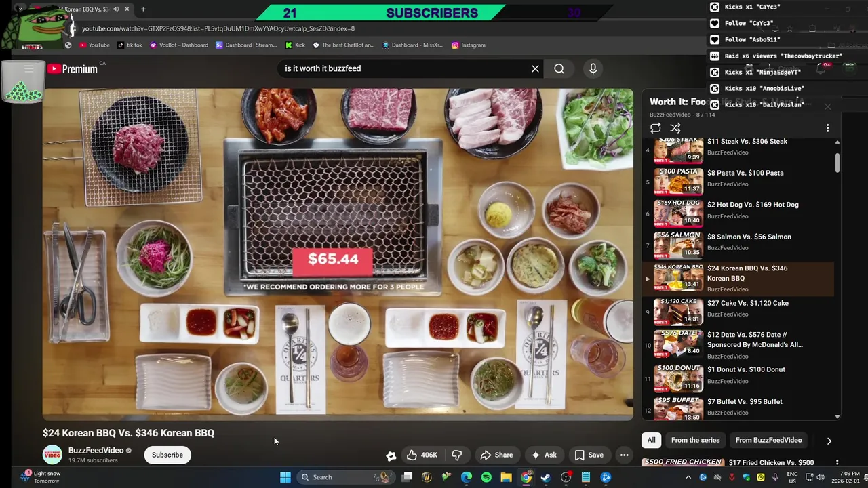Open The best ChatBot bookmark
Screen dimensions: 868x488
pos(343,45)
